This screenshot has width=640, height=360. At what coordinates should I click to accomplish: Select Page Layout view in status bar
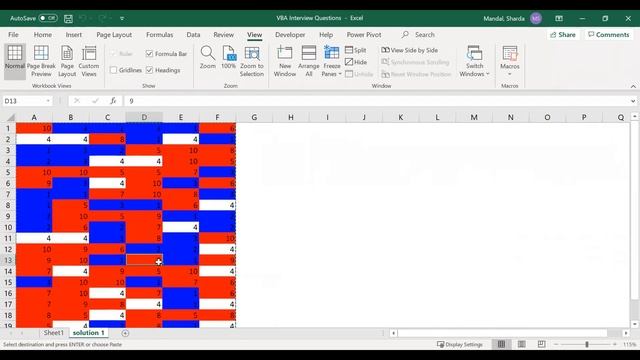(521, 344)
